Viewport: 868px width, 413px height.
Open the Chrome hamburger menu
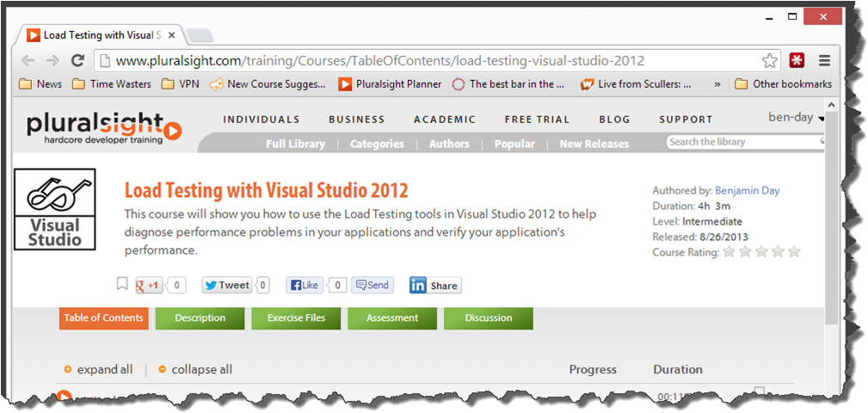[825, 61]
